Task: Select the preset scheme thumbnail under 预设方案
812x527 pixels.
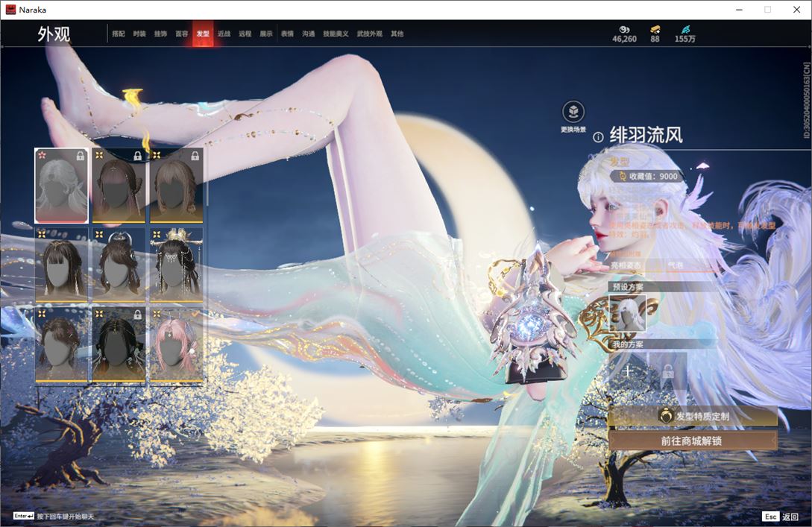Action: click(x=628, y=313)
